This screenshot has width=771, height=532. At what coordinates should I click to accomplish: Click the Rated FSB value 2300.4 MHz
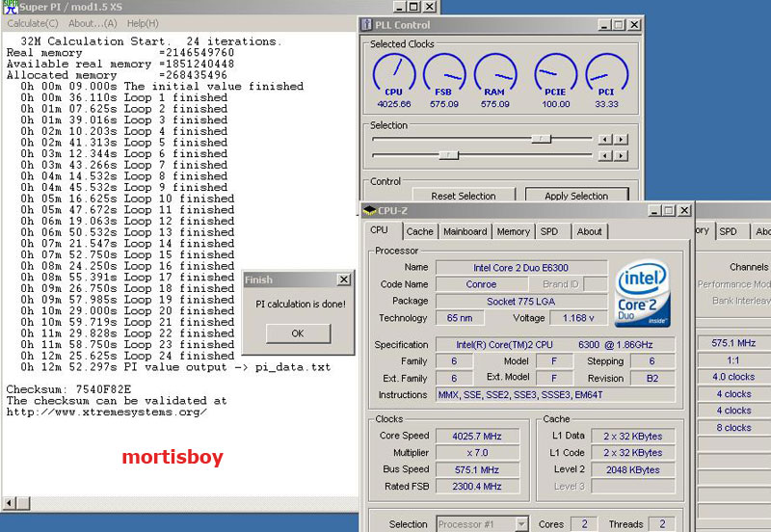477,487
